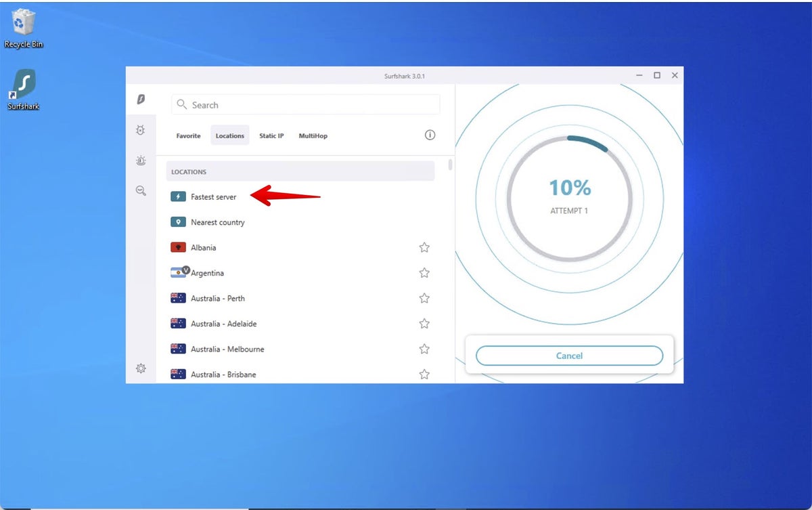The width and height of the screenshot is (812, 510).
Task: Switch to the Favorite tab
Action: [x=188, y=136]
